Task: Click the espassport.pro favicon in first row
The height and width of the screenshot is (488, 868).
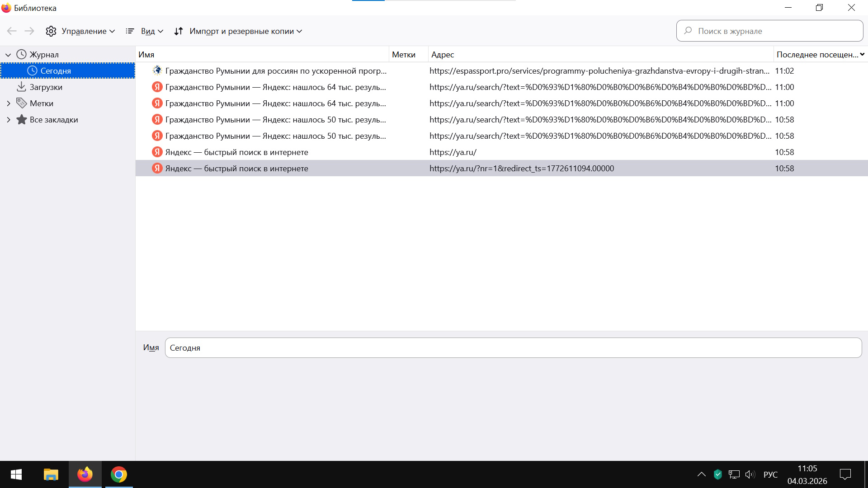Action: 157,70
